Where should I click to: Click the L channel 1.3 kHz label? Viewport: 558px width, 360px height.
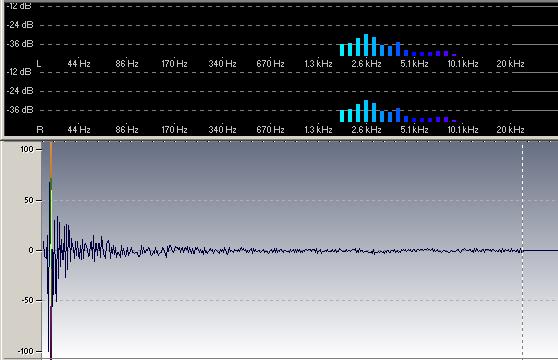[x=318, y=64]
